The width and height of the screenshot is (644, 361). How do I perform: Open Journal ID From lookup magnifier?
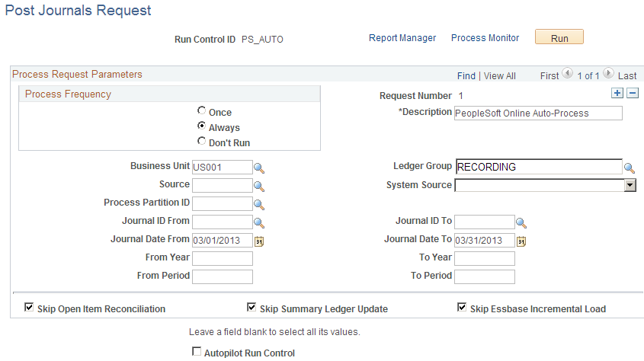point(259,222)
